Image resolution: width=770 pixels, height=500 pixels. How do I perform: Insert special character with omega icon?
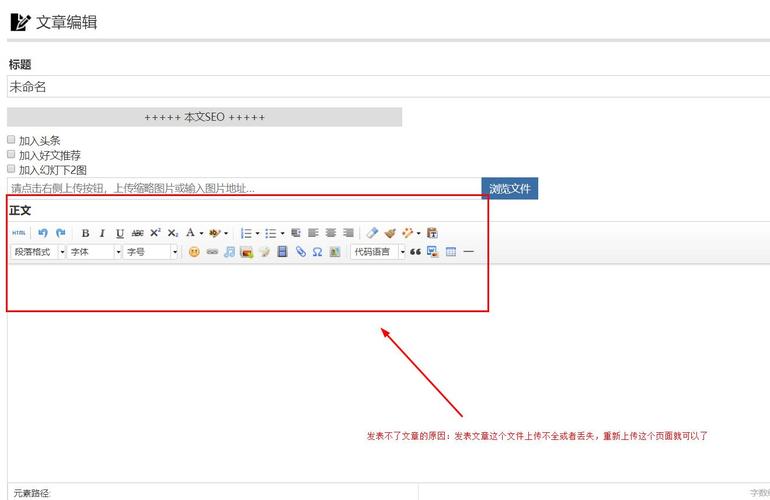click(x=317, y=252)
